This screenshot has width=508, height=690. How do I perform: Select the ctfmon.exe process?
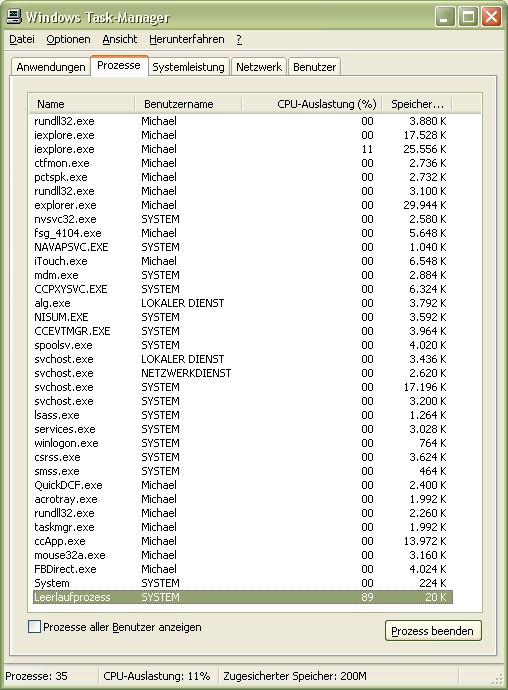tap(243, 163)
